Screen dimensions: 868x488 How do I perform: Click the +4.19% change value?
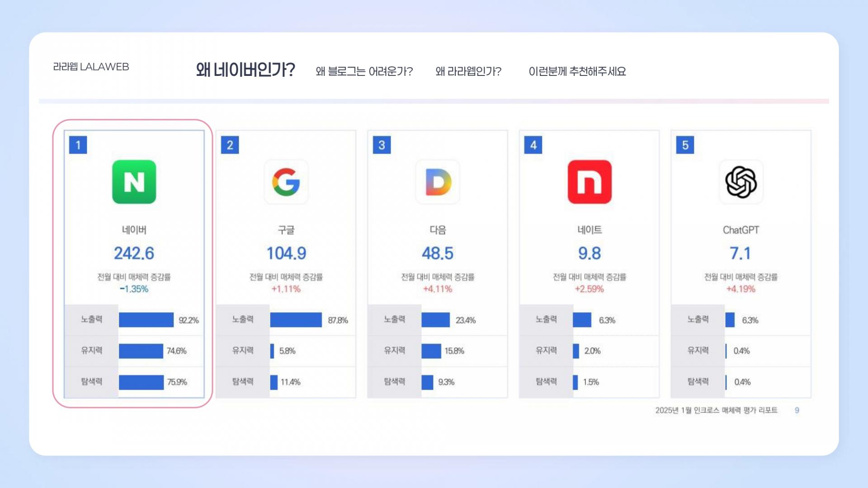click(741, 289)
